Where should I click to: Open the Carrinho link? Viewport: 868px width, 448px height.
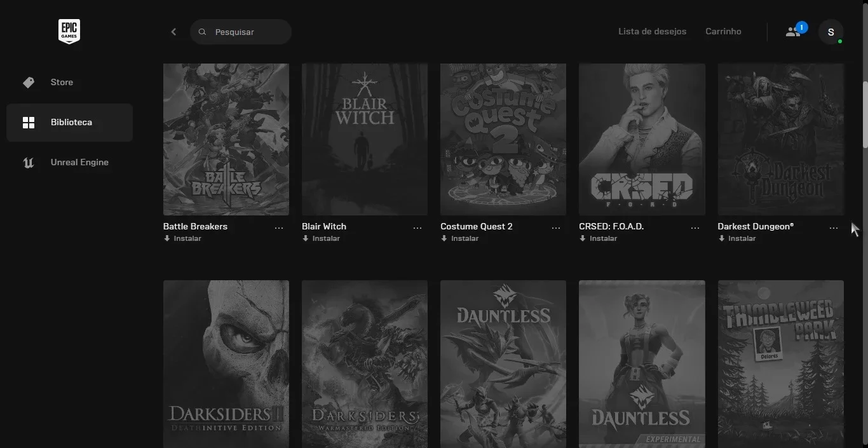[723, 31]
